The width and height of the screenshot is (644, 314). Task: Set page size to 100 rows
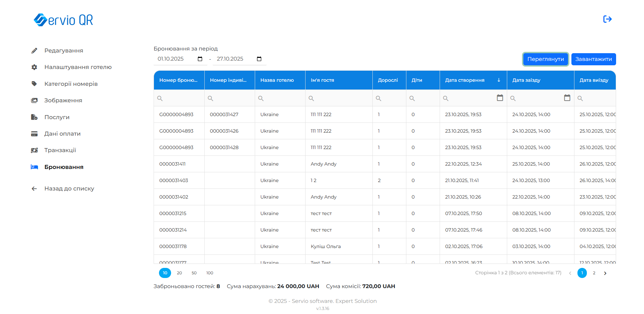pos(210,273)
